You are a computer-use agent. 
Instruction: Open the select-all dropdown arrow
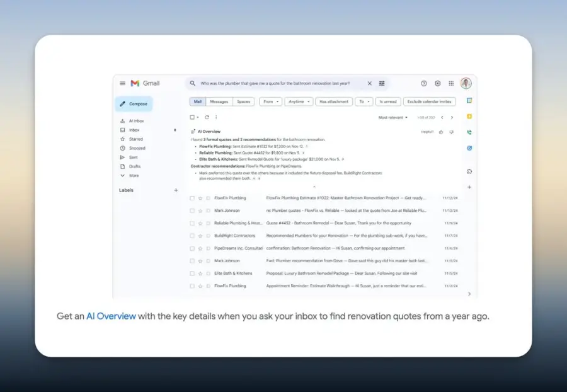coord(198,117)
